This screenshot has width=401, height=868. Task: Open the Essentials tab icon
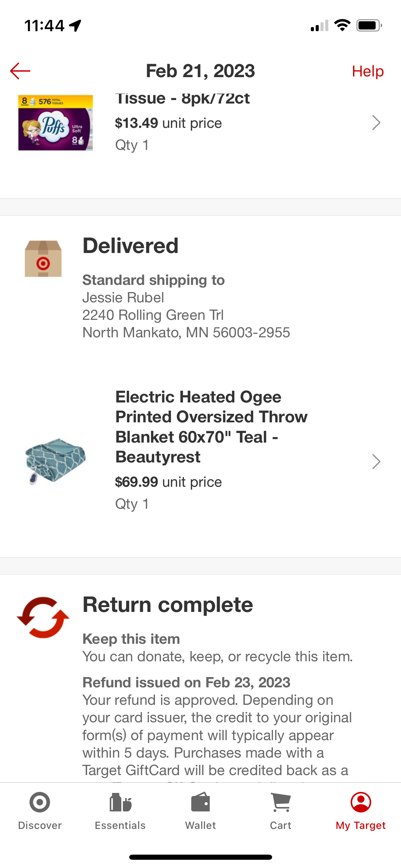(120, 802)
